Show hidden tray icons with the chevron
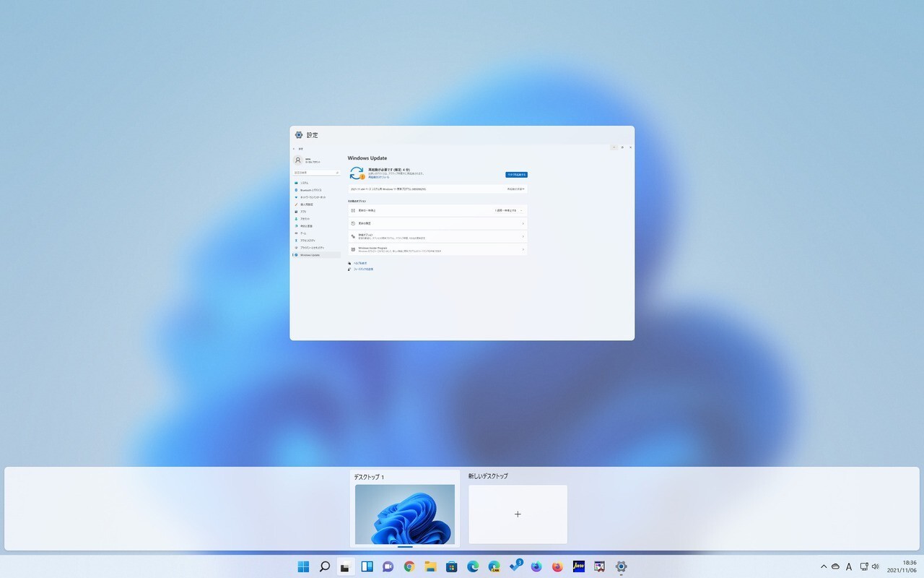Screen dimensions: 924x578 [824, 566]
